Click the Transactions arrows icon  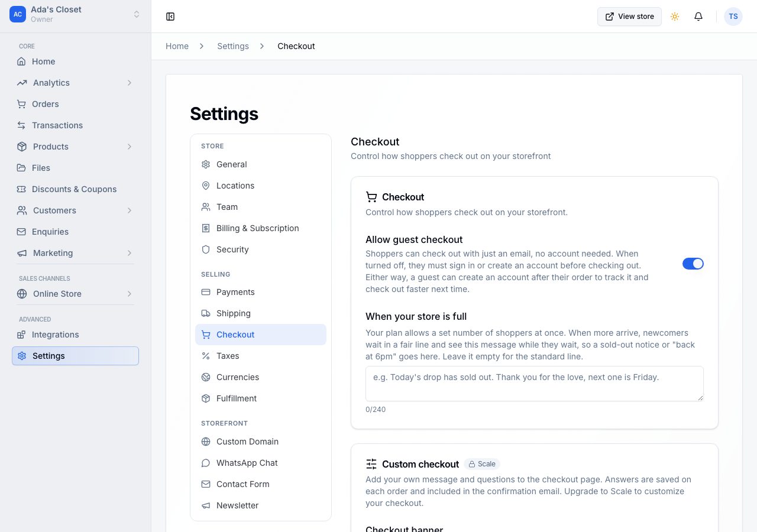21,125
